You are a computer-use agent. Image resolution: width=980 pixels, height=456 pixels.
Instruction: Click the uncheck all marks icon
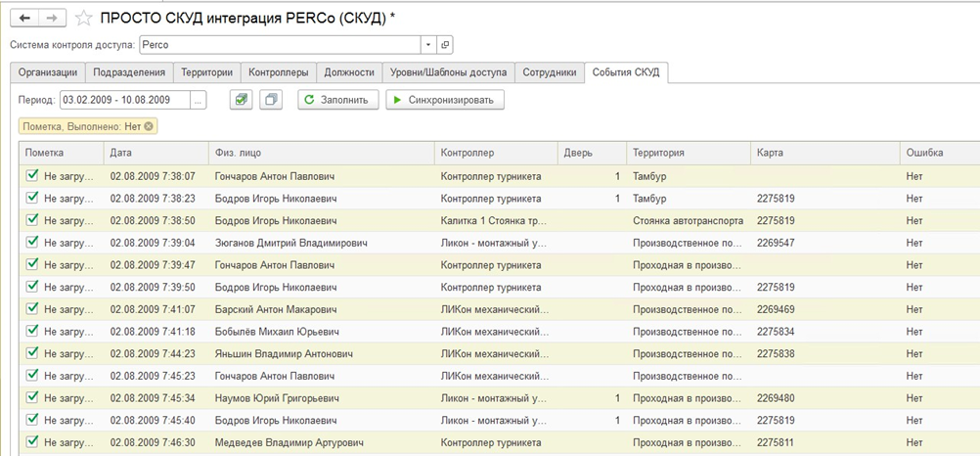[270, 99]
